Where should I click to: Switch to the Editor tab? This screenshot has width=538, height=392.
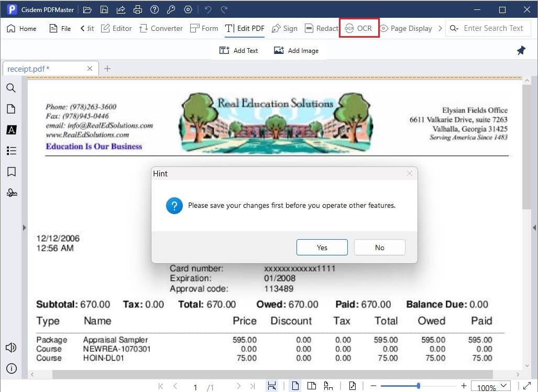pyautogui.click(x=116, y=28)
